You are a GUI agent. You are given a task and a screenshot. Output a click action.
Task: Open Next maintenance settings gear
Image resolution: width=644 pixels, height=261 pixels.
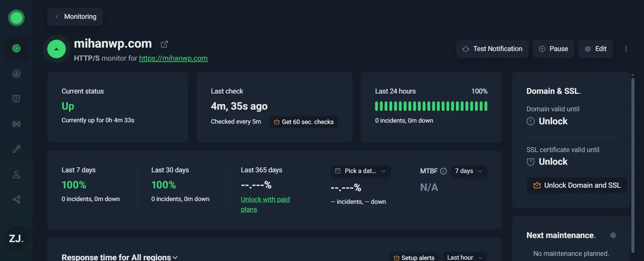pos(613,235)
